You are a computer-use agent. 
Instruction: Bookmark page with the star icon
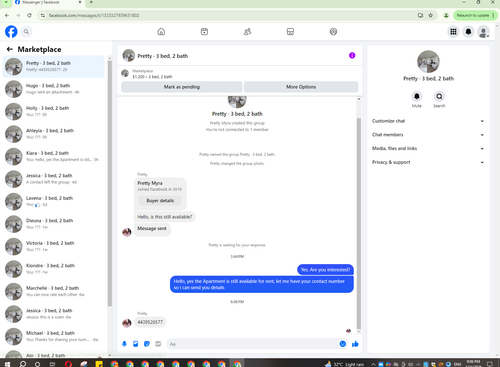[x=430, y=15]
